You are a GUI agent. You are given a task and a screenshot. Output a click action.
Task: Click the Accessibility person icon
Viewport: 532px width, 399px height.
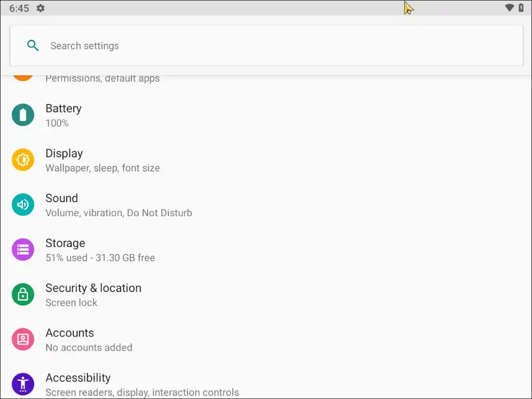(x=23, y=384)
